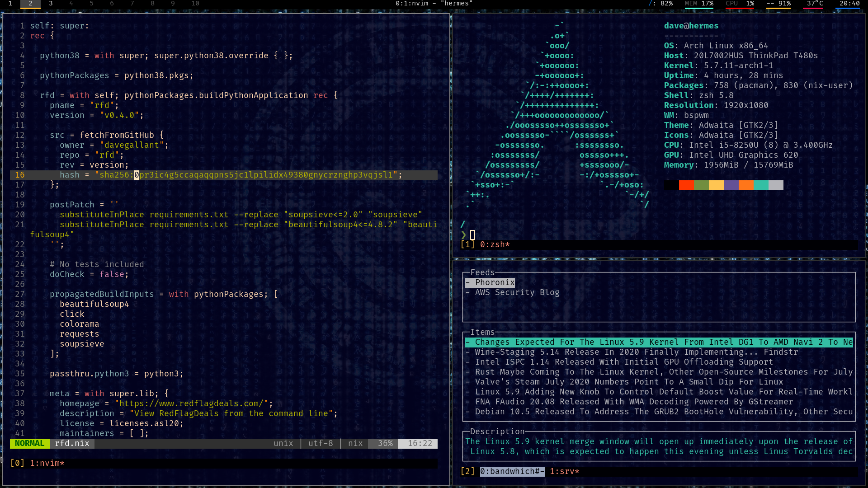This screenshot has height=488, width=868.
Task: Click the disk usage 82% indicator
Action: [x=660, y=4]
